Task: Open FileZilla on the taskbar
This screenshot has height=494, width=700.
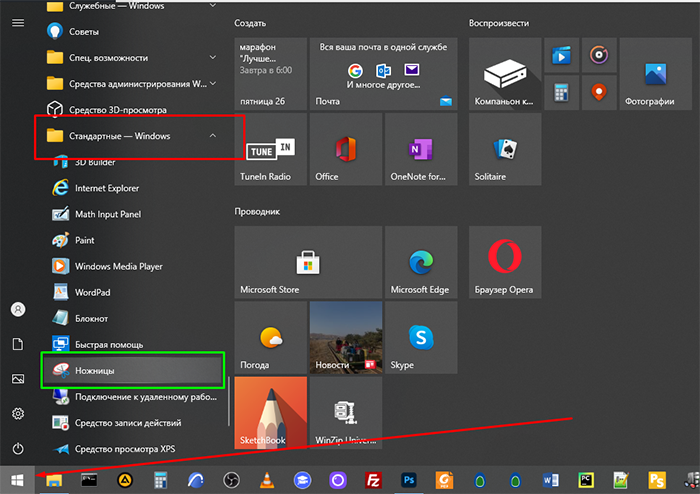Action: click(x=373, y=480)
